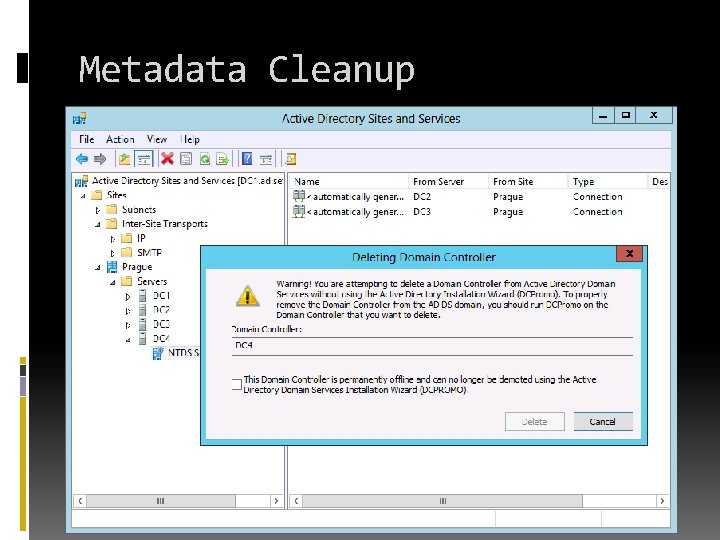Click the Forward arrow toolbar icon
Image resolution: width=720 pixels, height=540 pixels.
pyautogui.click(x=100, y=159)
